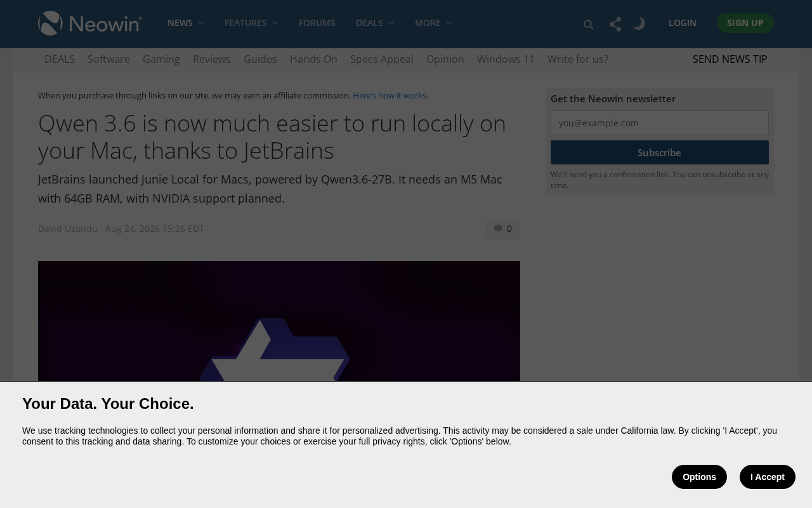The image size is (812, 508).
Task: Open the Here's how it works link
Action: pyautogui.click(x=390, y=95)
